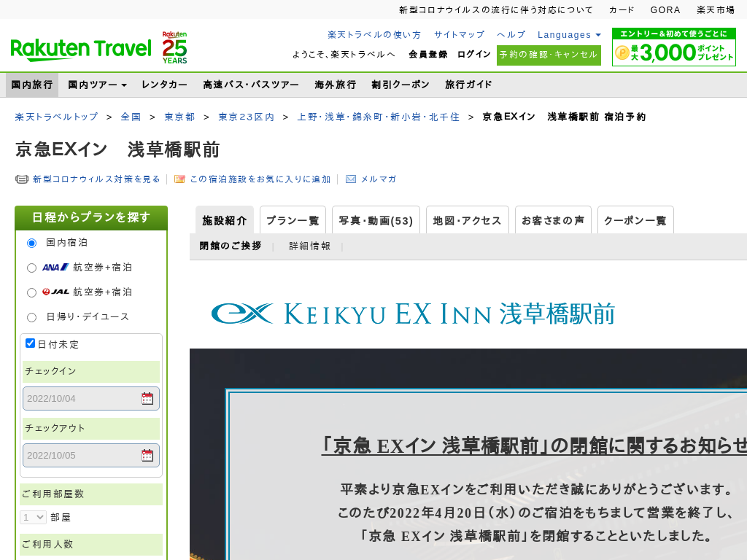Open the 旅行ガイド nav item
747x560 pixels.
[x=469, y=85]
